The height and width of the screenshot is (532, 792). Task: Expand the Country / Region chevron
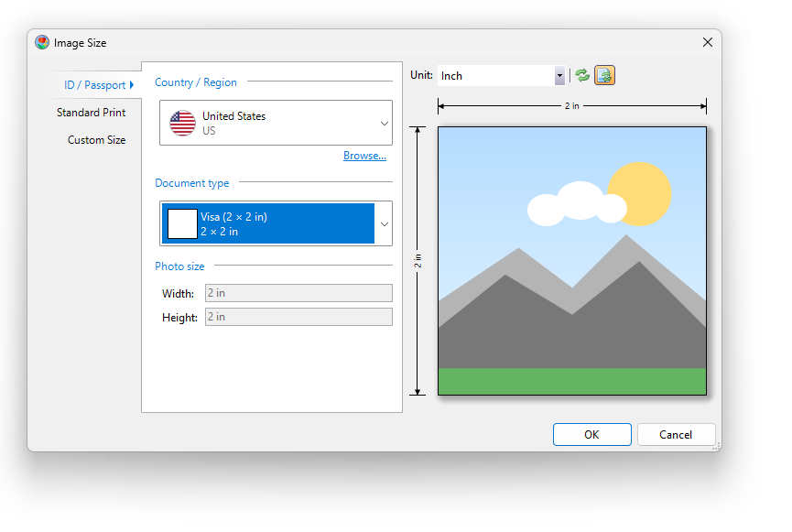pyautogui.click(x=385, y=124)
